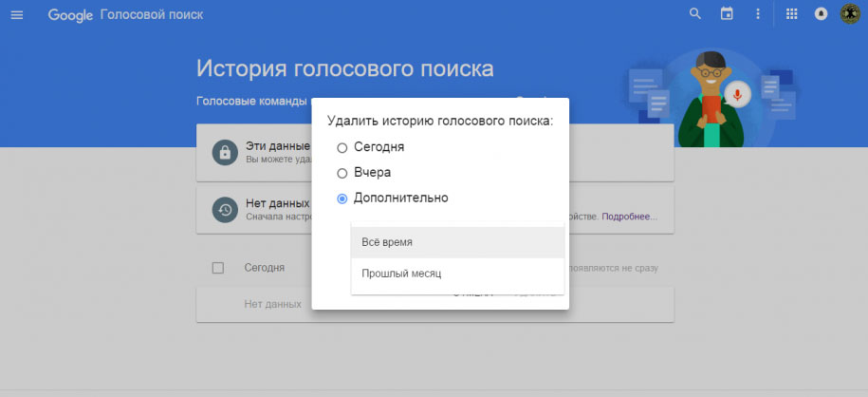Click the search magnifier icon
Screen dimensions: 868x397
695,14
